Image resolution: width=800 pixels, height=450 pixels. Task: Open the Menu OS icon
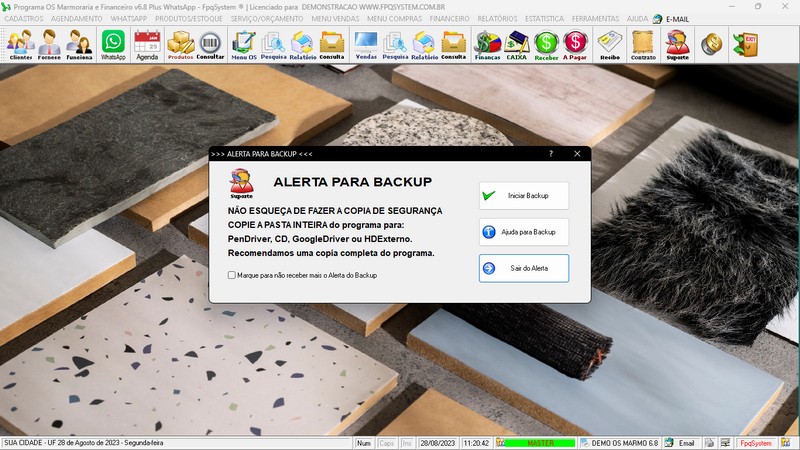244,44
